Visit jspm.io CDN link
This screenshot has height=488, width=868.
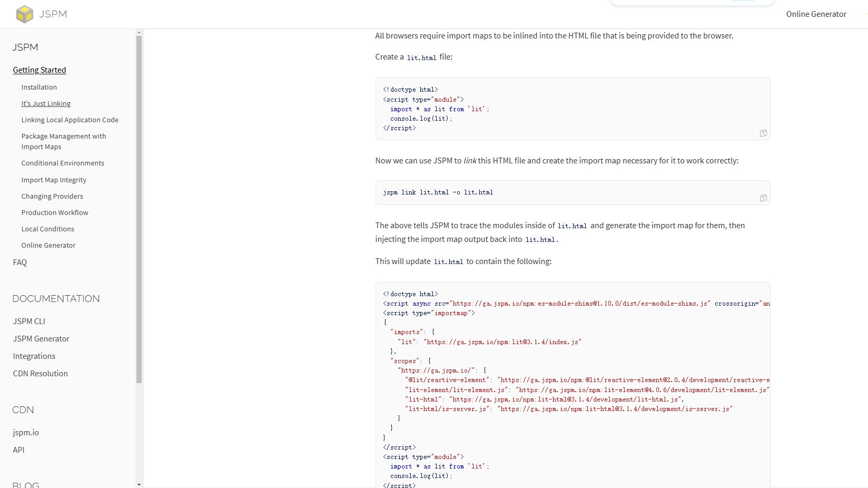tap(26, 433)
